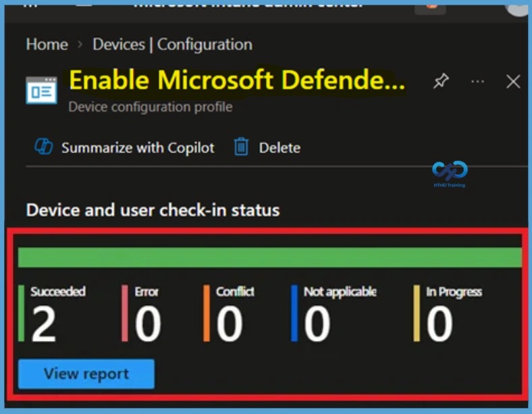Screen dimensions: 532x414
Task: Click Device and user check-in status heading
Action: point(153,210)
